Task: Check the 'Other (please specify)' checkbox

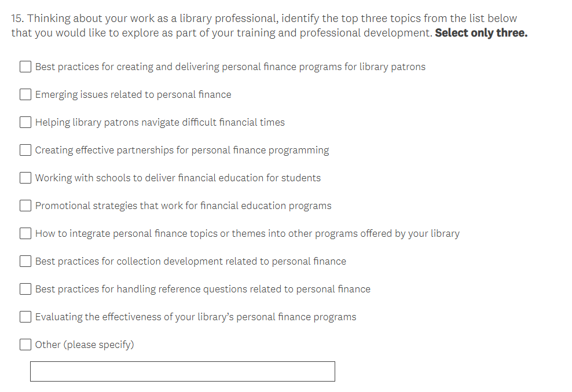Action: 25,345
